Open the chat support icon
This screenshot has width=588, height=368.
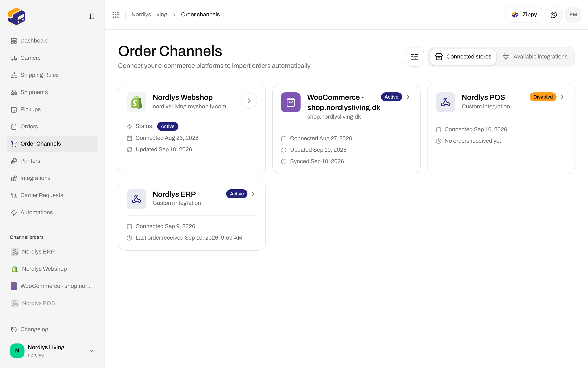coord(553,15)
